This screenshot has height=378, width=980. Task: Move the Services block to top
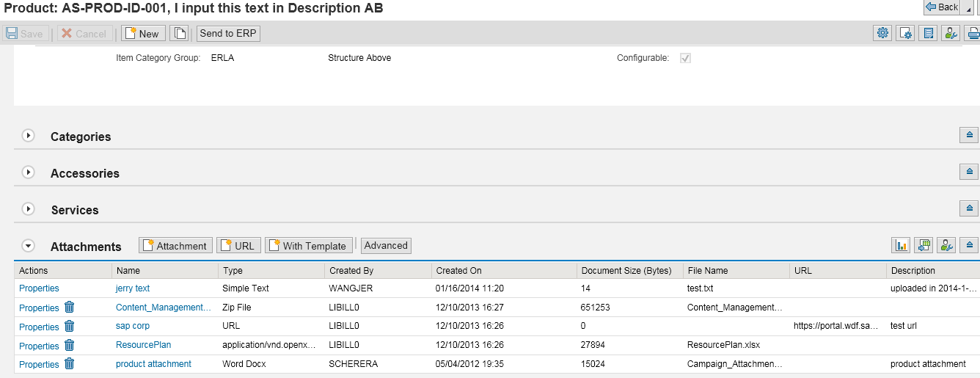click(970, 208)
